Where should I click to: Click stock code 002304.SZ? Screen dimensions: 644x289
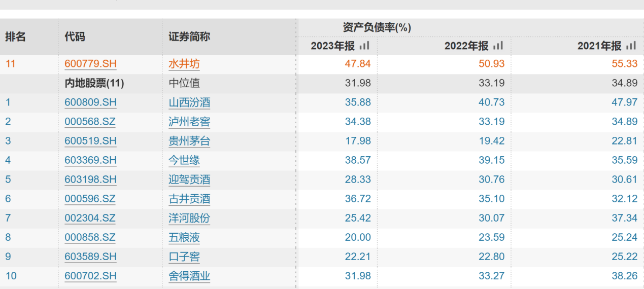[x=90, y=218]
